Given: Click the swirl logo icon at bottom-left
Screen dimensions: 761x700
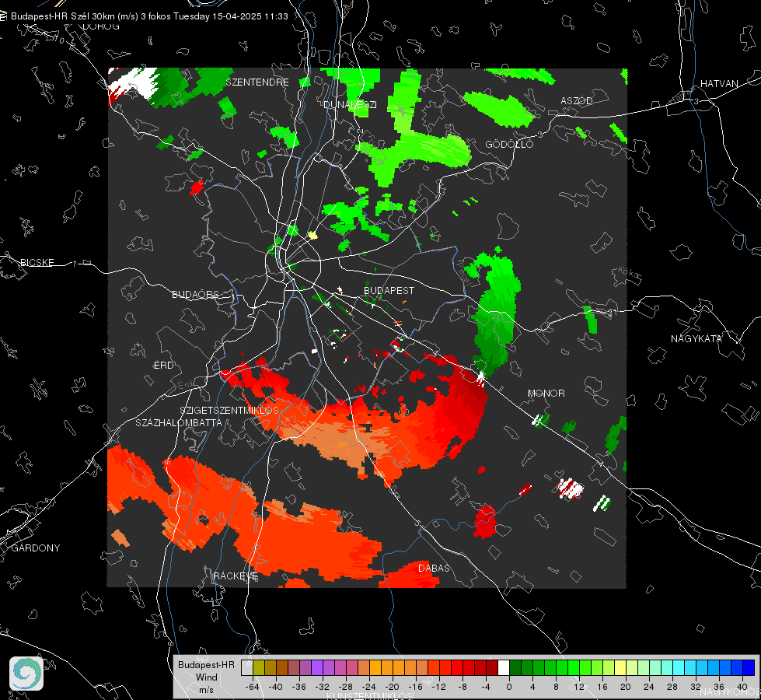Looking at the screenshot, I should (26, 674).
